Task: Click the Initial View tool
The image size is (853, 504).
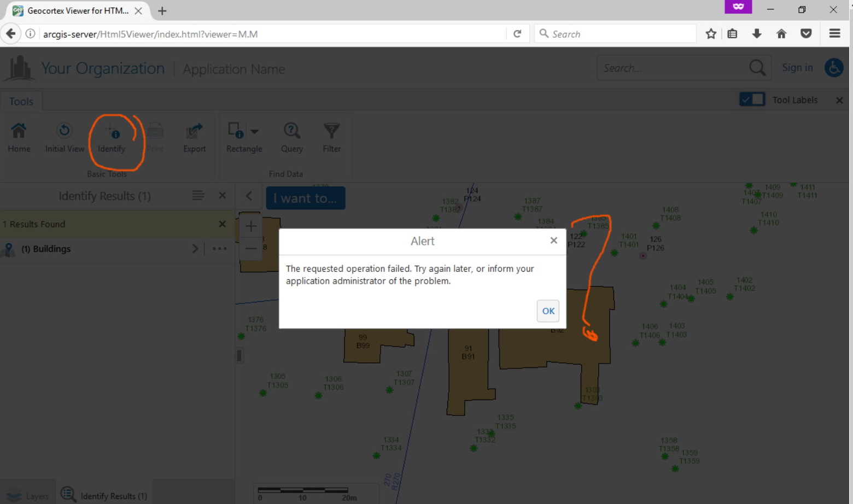Action: pos(65,138)
